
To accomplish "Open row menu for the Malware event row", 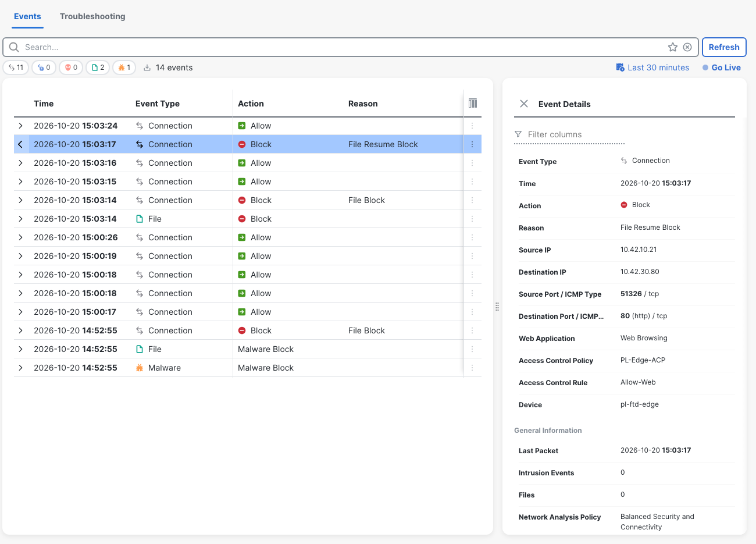I will pyautogui.click(x=472, y=368).
